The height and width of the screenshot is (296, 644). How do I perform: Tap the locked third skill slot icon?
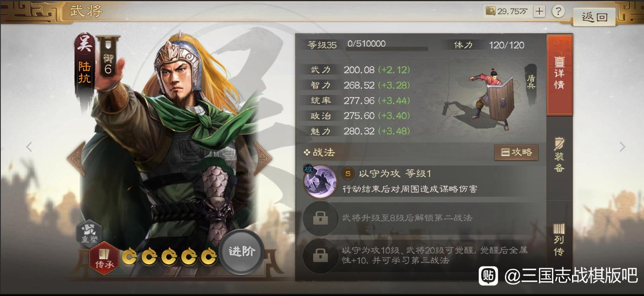(x=320, y=256)
